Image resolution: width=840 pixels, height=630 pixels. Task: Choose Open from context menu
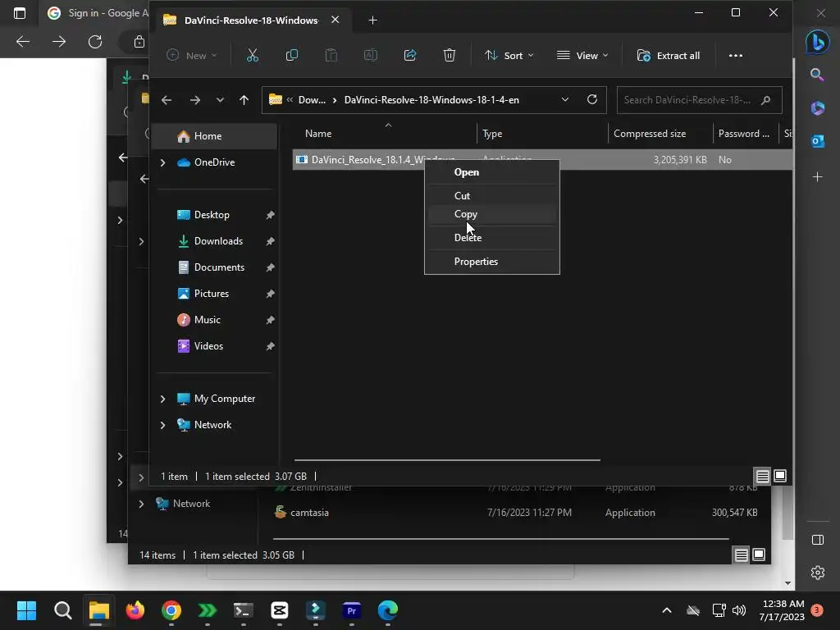492,172
